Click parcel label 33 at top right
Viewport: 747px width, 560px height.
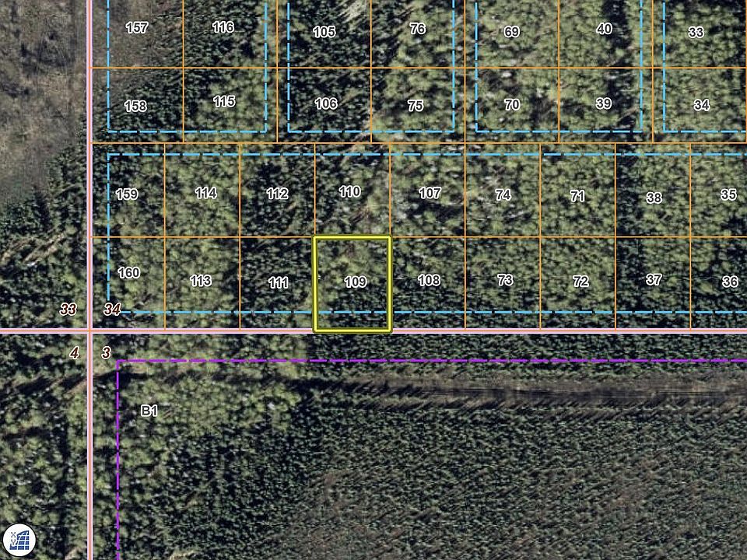coord(696,32)
